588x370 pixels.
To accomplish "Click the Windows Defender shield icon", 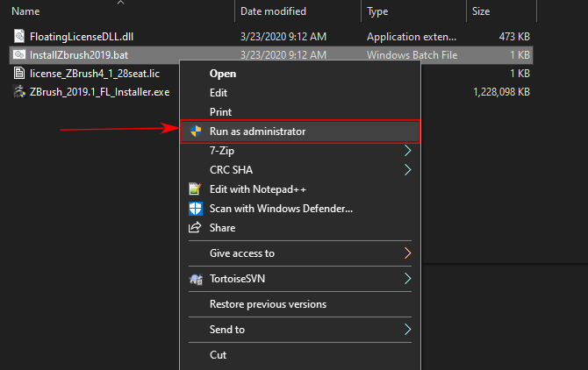I will pos(196,208).
